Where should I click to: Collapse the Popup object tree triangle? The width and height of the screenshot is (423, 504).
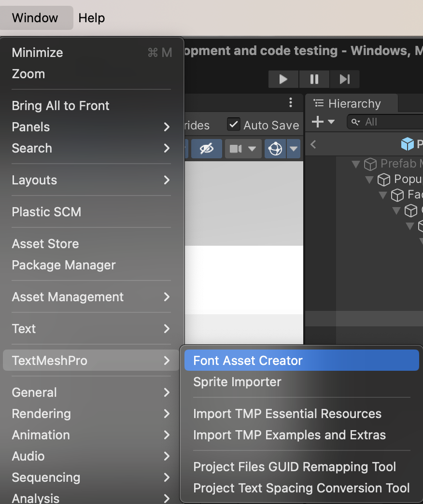click(369, 180)
